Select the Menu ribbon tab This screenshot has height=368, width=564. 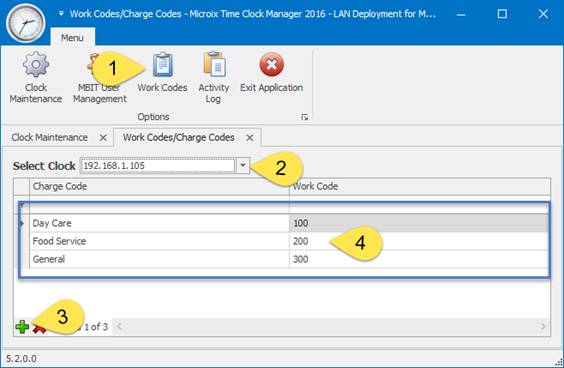point(72,37)
